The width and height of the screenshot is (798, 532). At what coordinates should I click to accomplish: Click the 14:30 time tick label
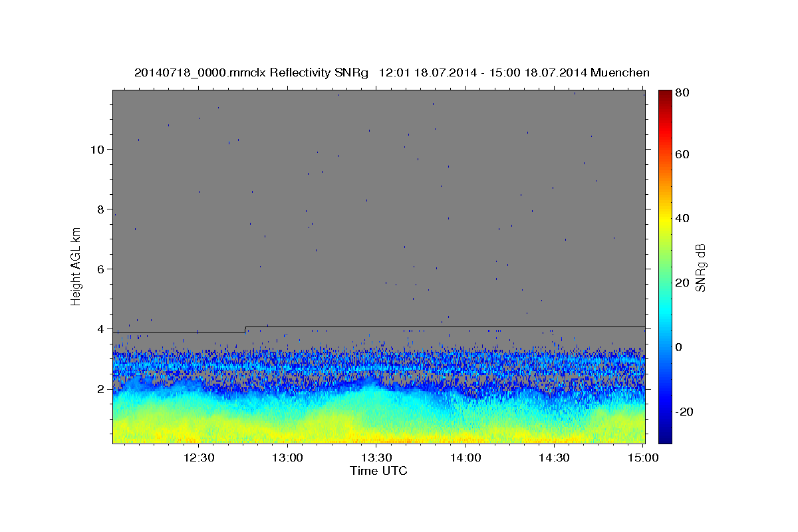coord(554,458)
